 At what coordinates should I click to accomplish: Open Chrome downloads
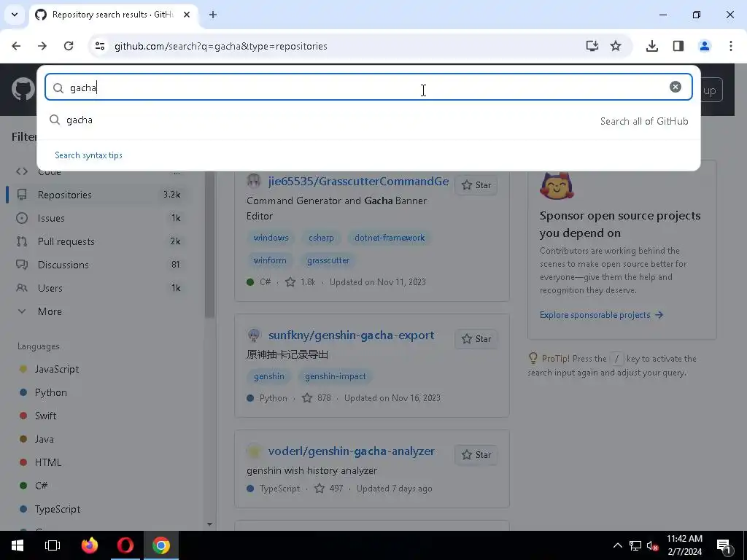click(x=652, y=46)
